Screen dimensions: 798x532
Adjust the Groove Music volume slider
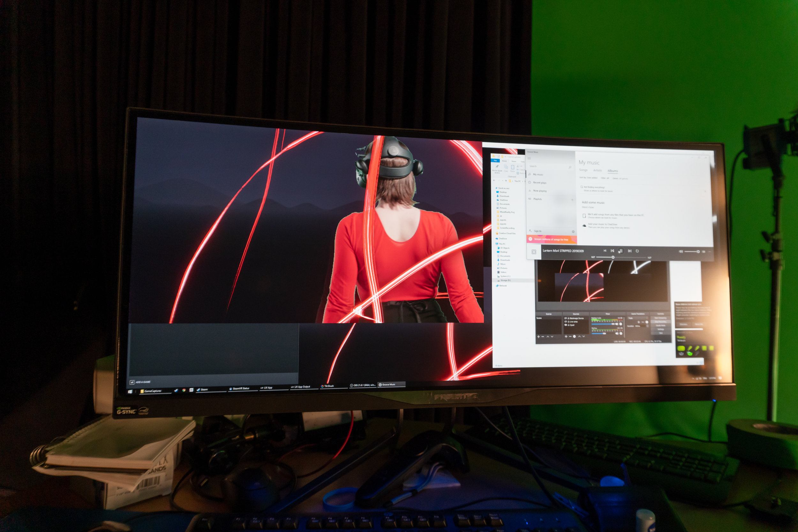tap(692, 252)
